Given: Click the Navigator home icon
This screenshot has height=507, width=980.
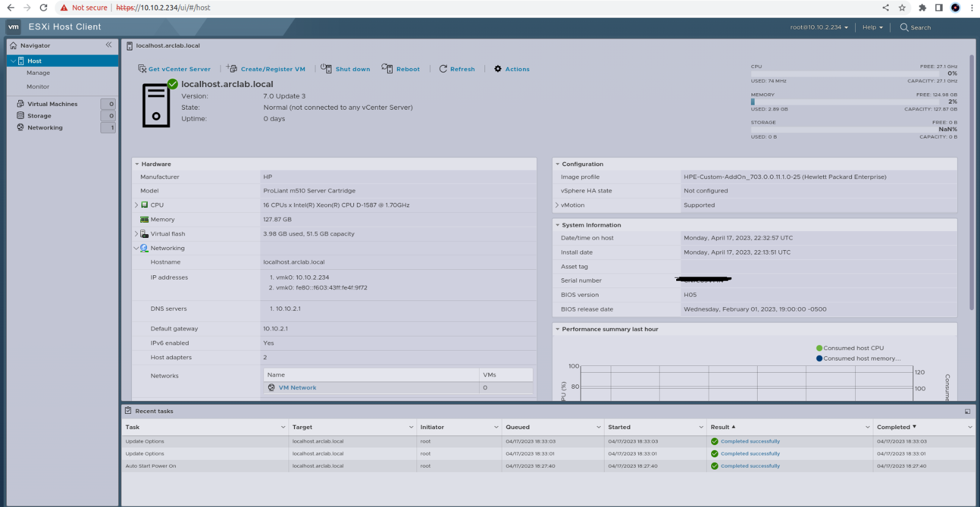Looking at the screenshot, I should (13, 45).
